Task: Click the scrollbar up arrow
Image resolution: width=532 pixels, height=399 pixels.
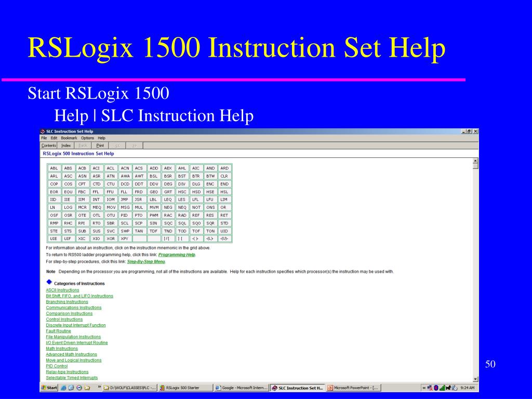Action: click(x=475, y=161)
